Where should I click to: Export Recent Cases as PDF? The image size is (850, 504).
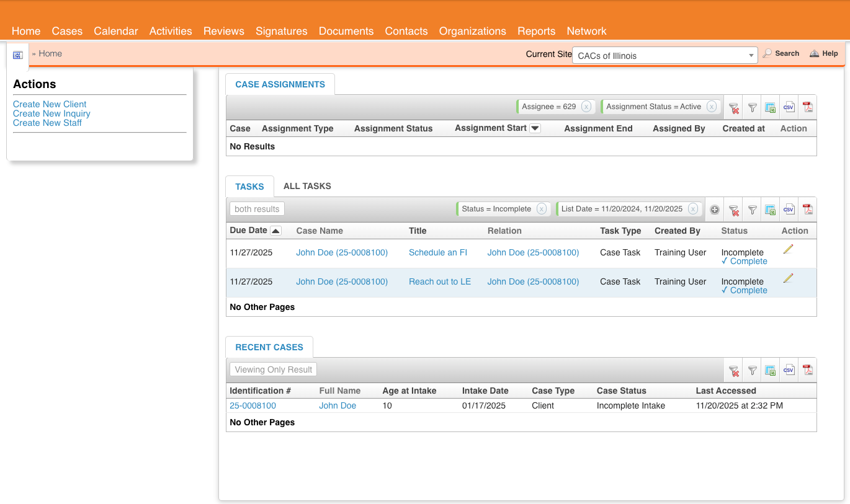[x=807, y=370]
